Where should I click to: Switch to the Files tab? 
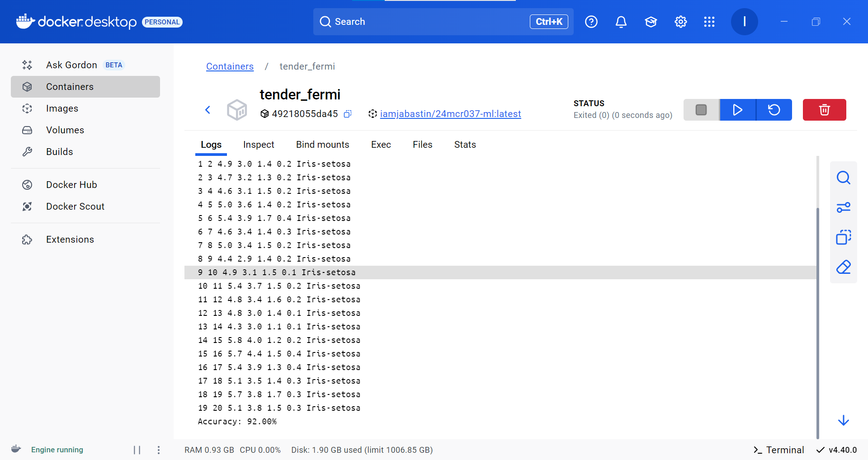pos(423,145)
